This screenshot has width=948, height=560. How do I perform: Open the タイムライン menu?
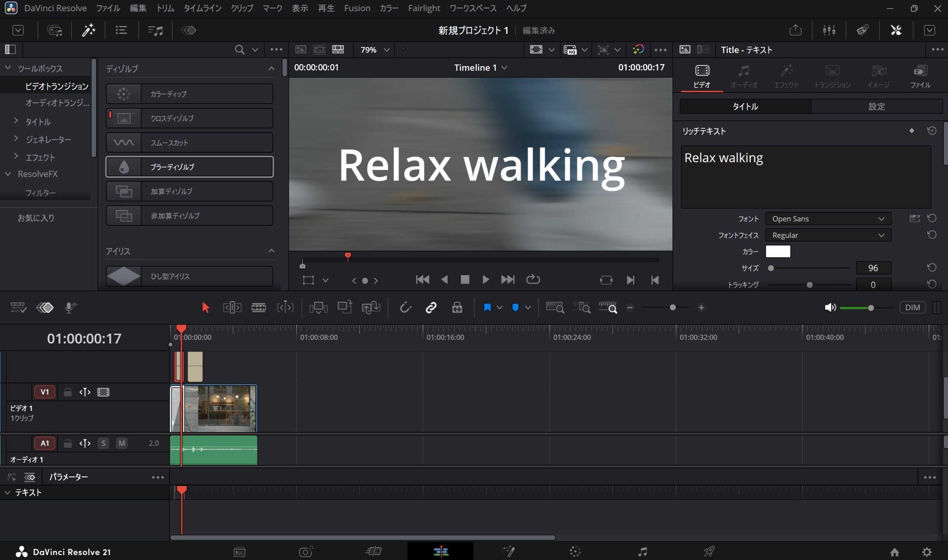click(203, 8)
